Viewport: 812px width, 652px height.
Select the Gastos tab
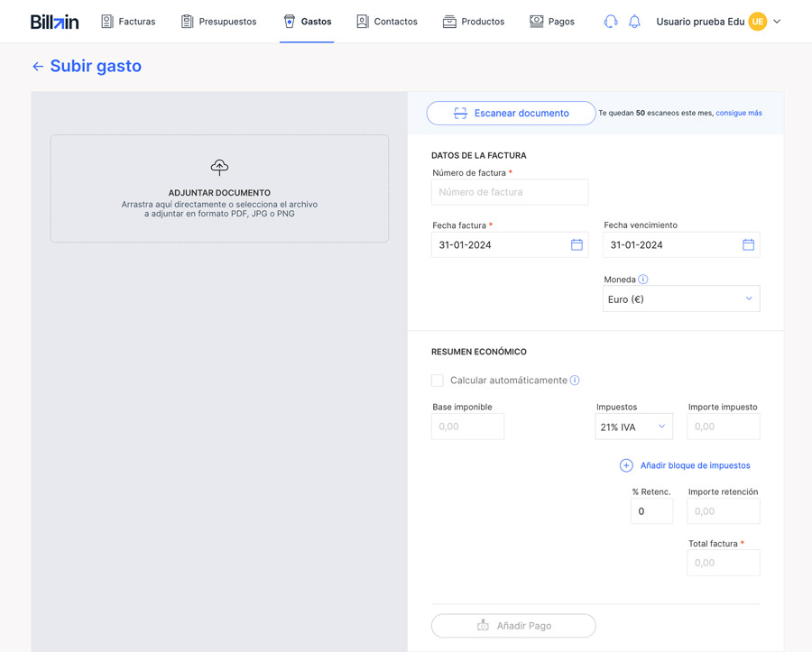point(307,22)
